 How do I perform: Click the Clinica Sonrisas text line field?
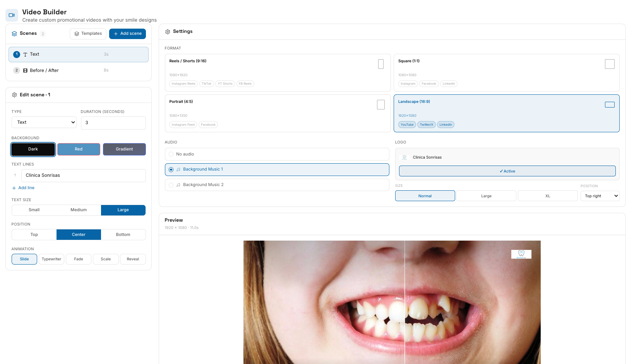coord(83,175)
